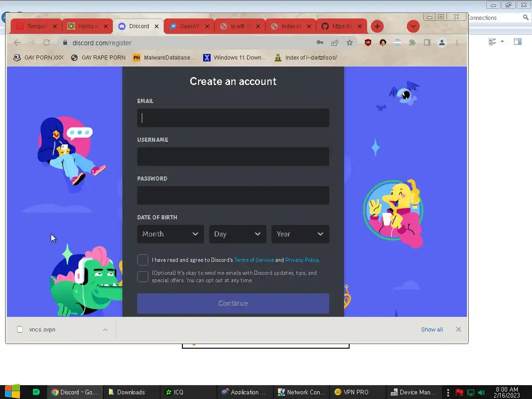Open VPN PRO from the taskbar
Viewport: 532px width, 399px height.
click(357, 392)
